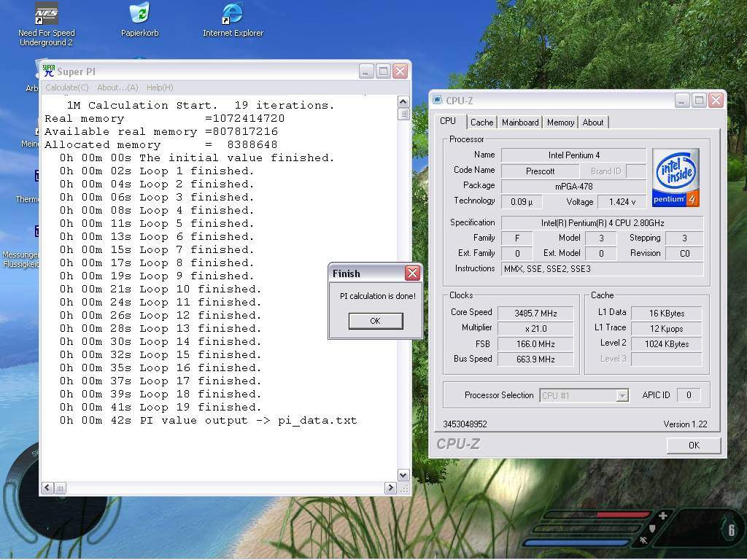Click the 'Real memory =1072414720' line
This screenshot has height=560, width=747.
click(x=164, y=119)
